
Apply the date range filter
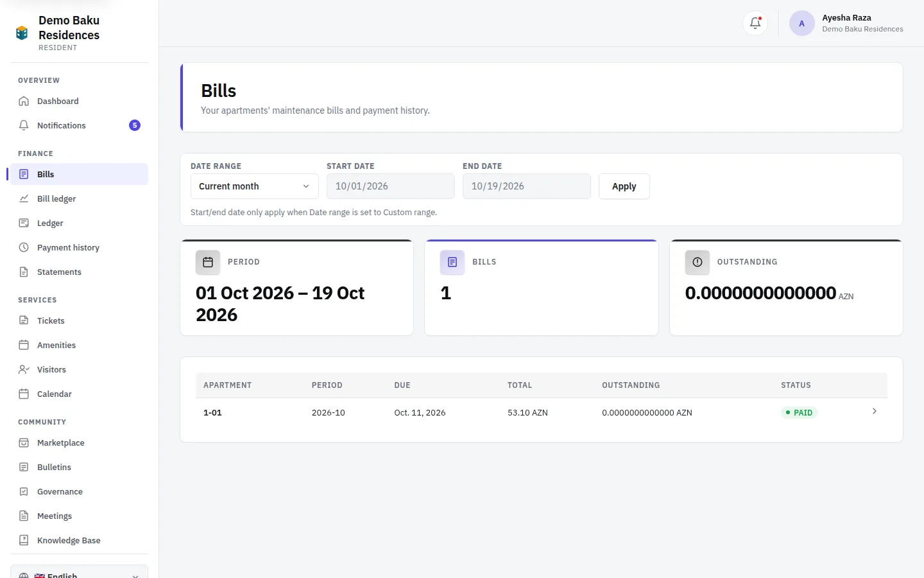click(624, 186)
